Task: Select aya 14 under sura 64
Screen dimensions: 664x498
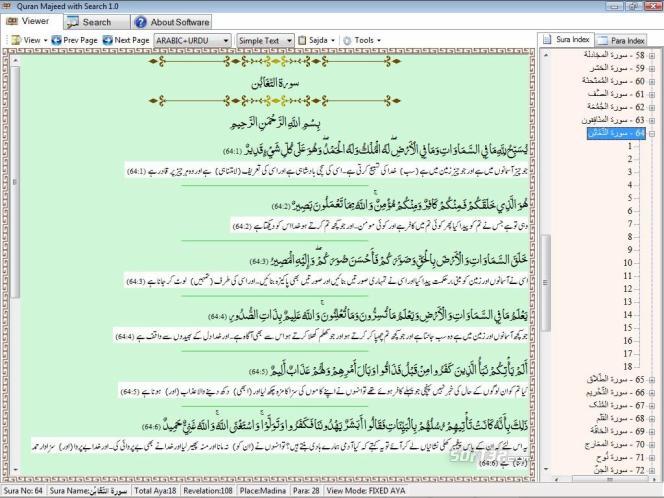Action: 628,315
